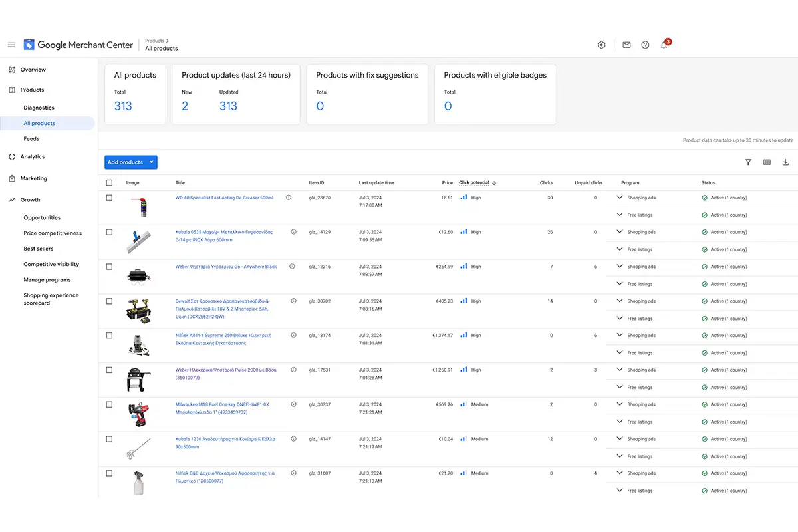Select checkbox for Kubala 0535 product

109,232
